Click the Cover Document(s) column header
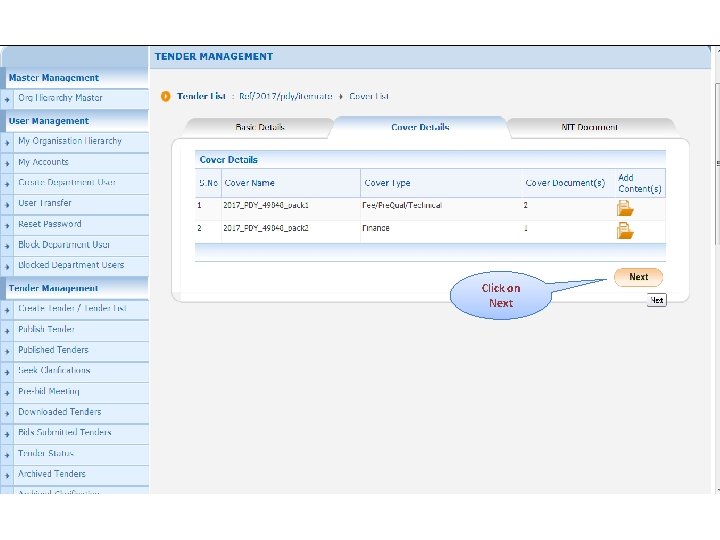 click(x=565, y=183)
